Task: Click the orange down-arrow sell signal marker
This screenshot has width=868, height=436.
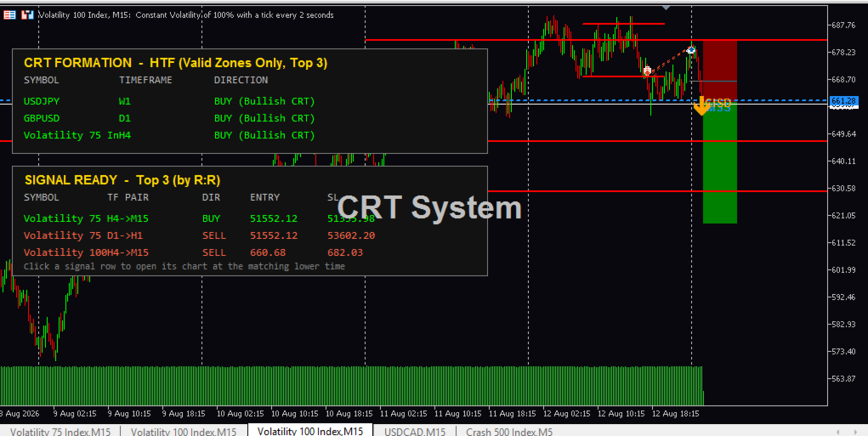Action: click(x=702, y=106)
